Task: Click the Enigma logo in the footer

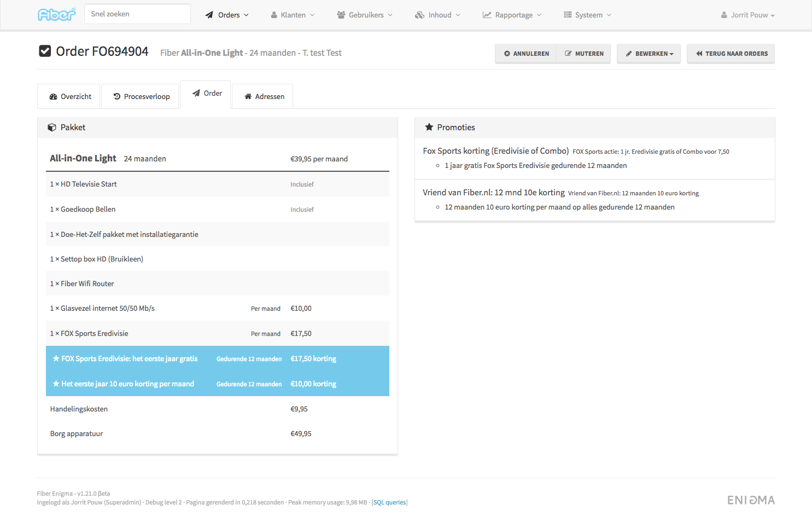Action: click(x=751, y=500)
